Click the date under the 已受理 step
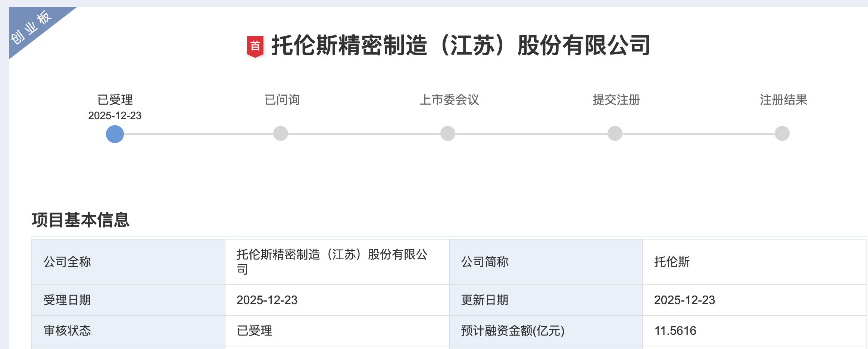The image size is (868, 349). click(115, 116)
